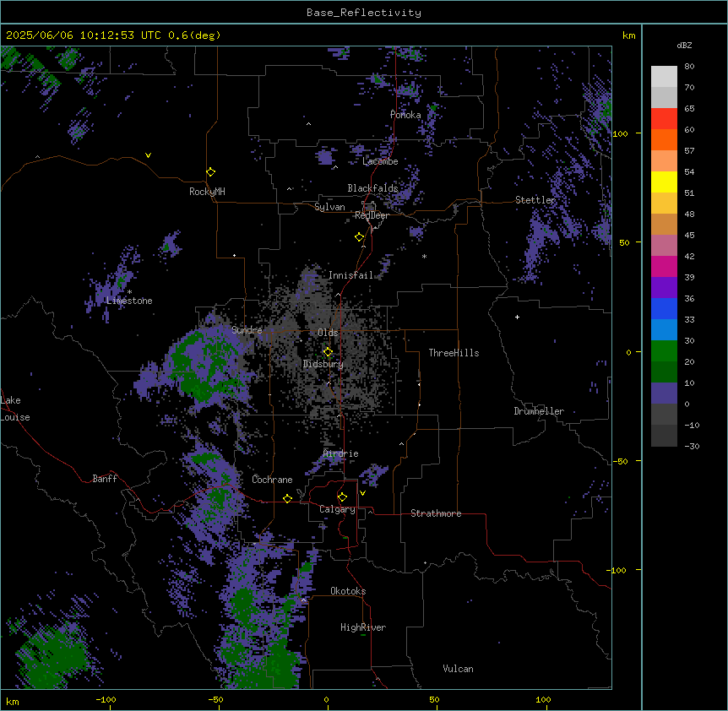Click the Okotoks label
Image resolution: width=728 pixels, height=711 pixels.
click(348, 591)
